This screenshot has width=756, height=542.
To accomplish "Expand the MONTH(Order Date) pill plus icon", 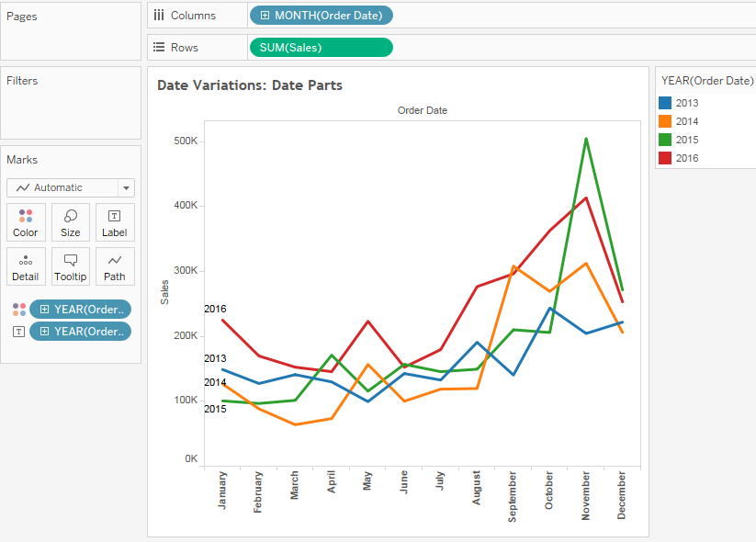I will pos(265,16).
